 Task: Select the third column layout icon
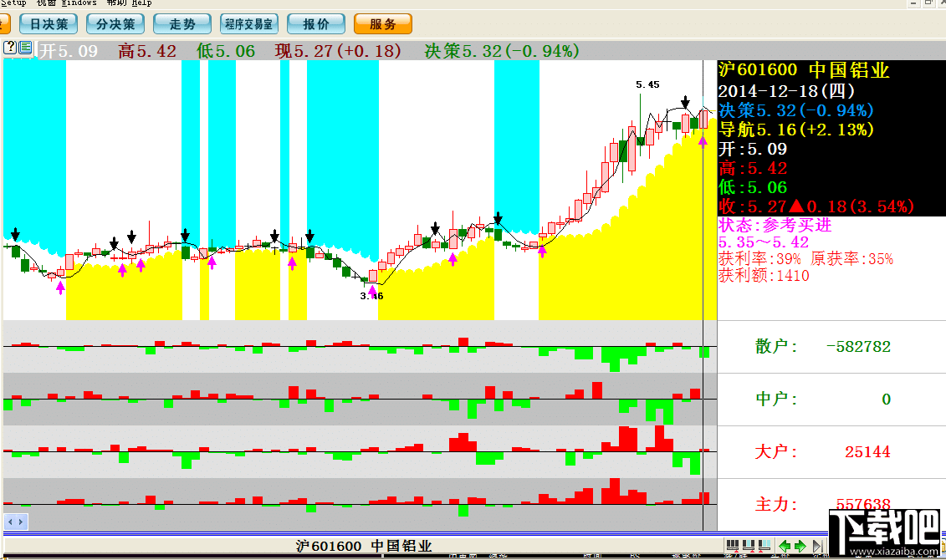coord(764,546)
